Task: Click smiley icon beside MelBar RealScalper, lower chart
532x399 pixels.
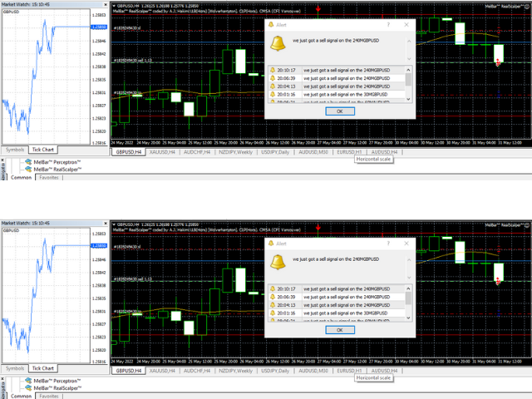Action: pos(527,225)
